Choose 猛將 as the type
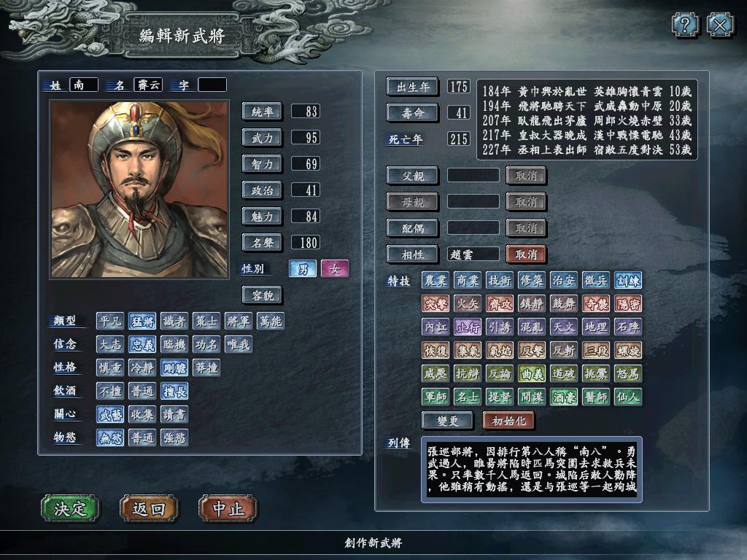Image resolution: width=747 pixels, height=560 pixels. 142,322
